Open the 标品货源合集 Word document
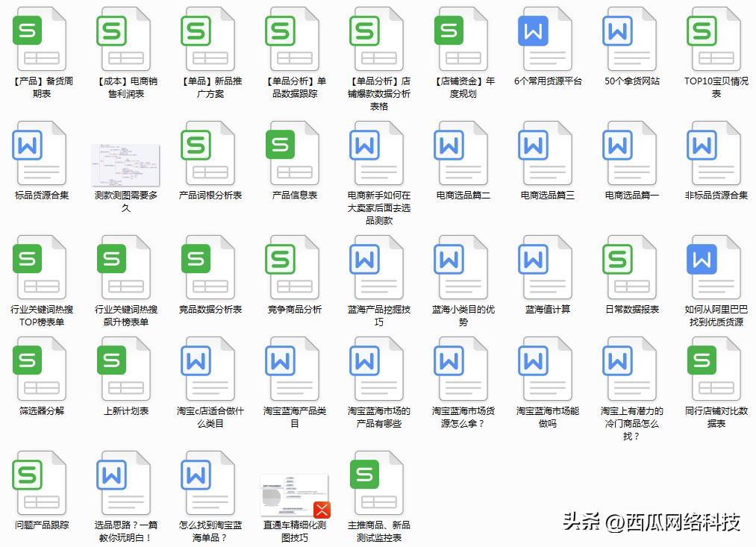 tap(41, 154)
